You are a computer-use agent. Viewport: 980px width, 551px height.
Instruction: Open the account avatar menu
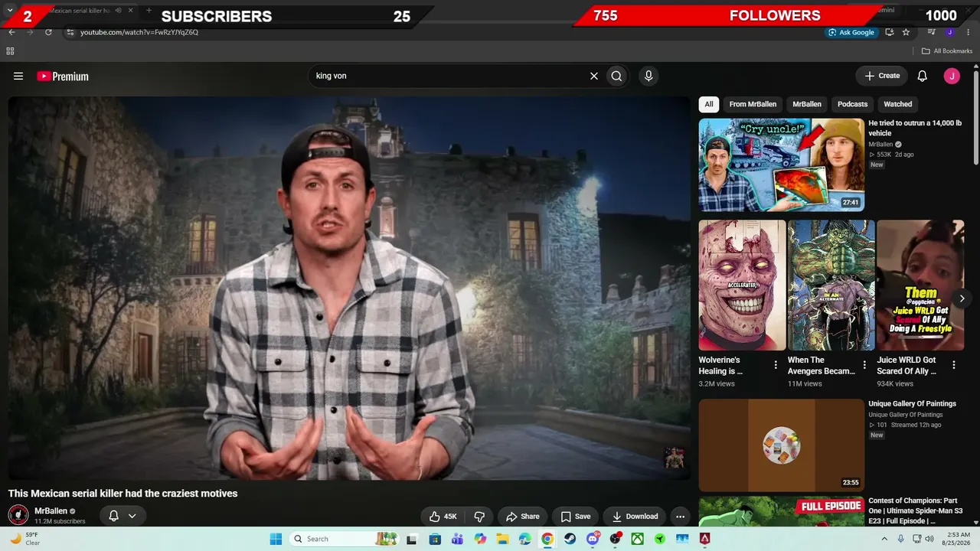952,76
